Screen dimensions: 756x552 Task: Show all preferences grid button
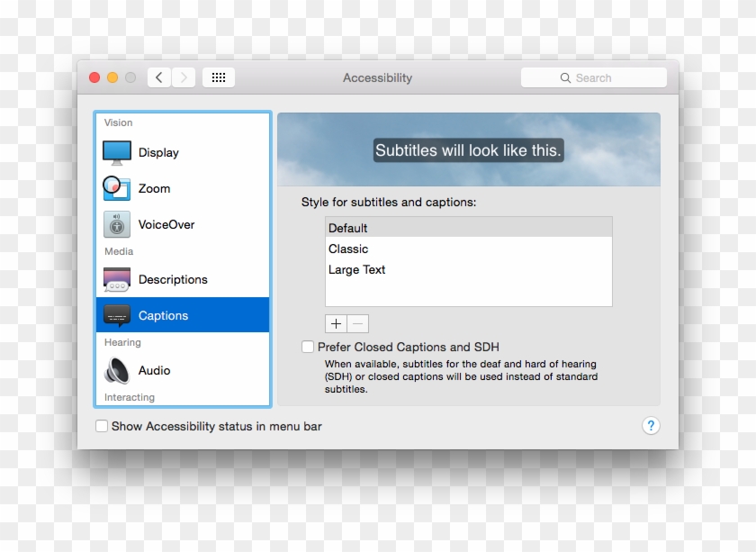[219, 77]
